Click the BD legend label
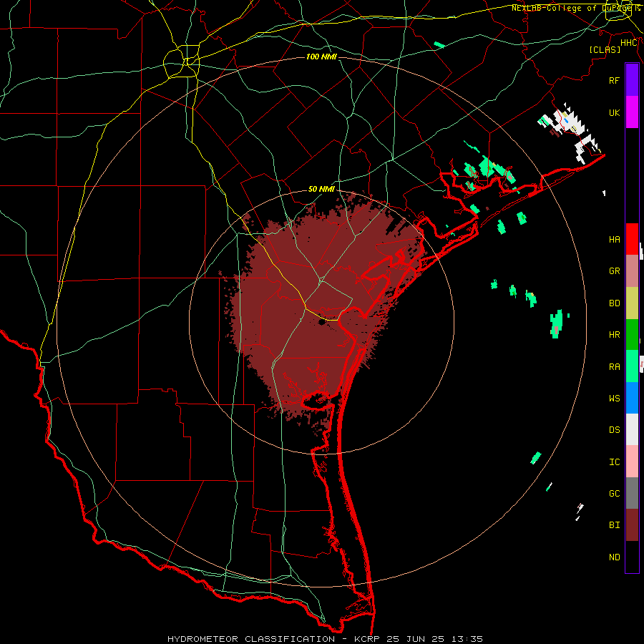This screenshot has height=644, width=644. point(614,303)
